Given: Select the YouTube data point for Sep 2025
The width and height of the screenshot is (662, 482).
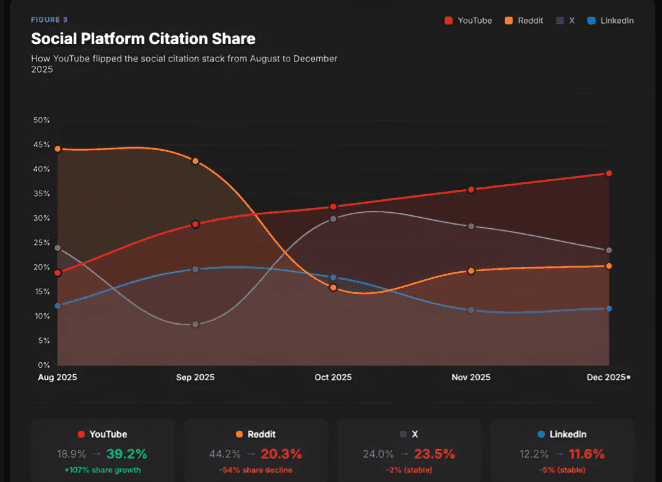Looking at the screenshot, I should 195,224.
